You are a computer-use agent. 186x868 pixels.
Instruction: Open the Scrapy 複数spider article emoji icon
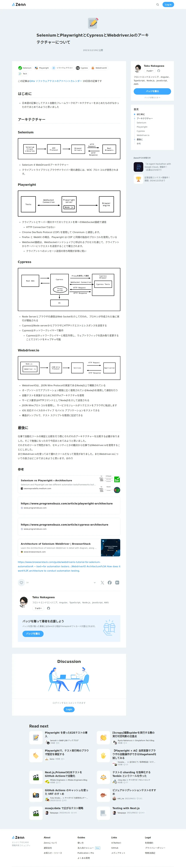pyautogui.click(x=103, y=738)
